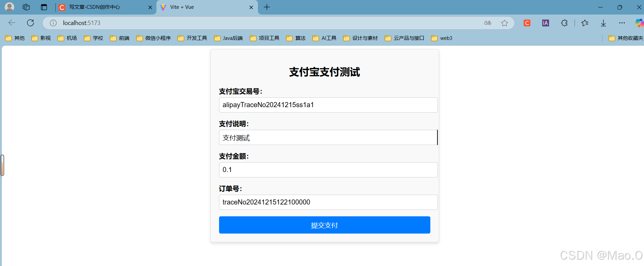Open the AI工具 bookmarks folder
644x266 pixels.
click(x=325, y=38)
